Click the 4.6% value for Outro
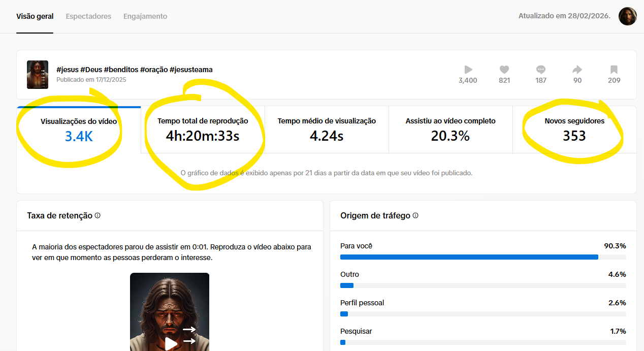This screenshot has height=351, width=644. pyautogui.click(x=617, y=274)
